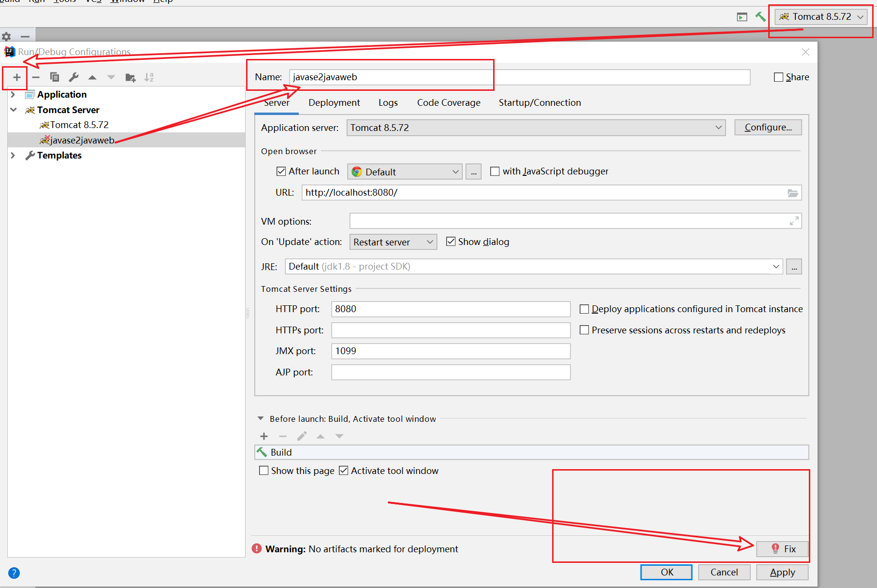Click the HTTPs port field
877x588 pixels.
point(451,330)
